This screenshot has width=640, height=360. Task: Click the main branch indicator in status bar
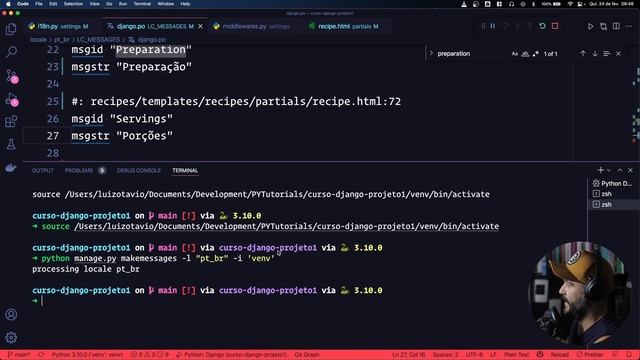pyautogui.click(x=19, y=355)
